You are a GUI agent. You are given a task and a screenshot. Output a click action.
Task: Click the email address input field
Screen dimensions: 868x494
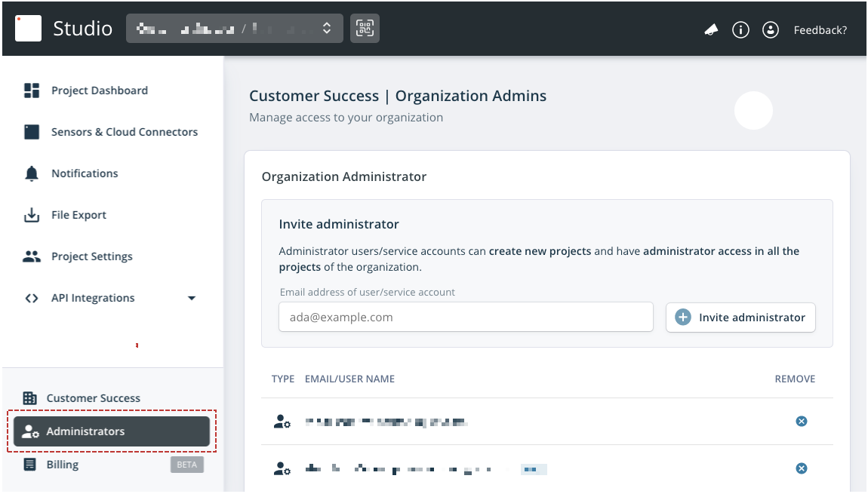point(465,317)
